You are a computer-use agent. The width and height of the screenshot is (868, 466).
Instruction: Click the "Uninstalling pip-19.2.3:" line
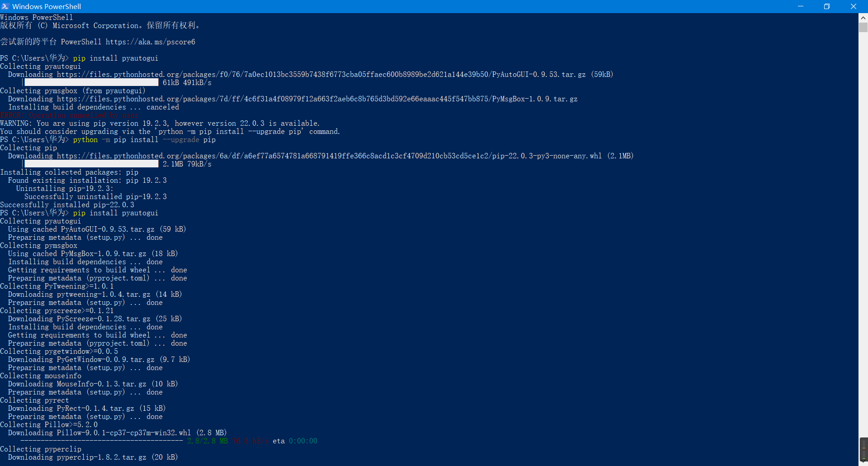65,189
